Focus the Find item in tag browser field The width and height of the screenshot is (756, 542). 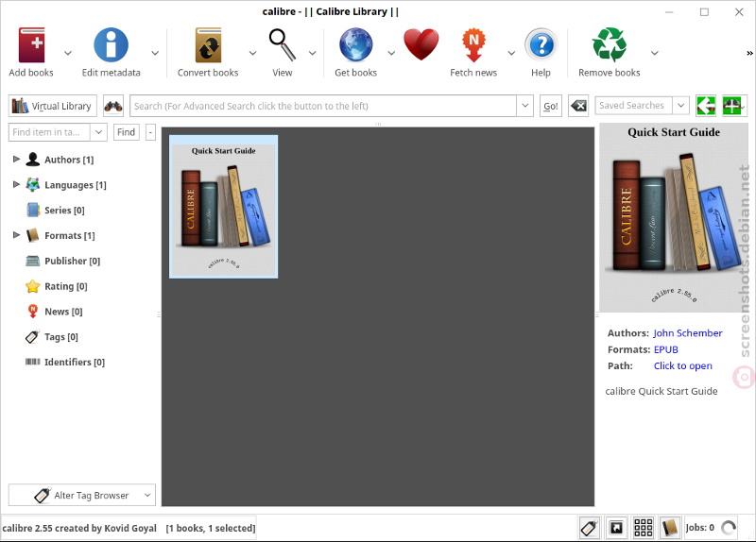[x=49, y=132]
